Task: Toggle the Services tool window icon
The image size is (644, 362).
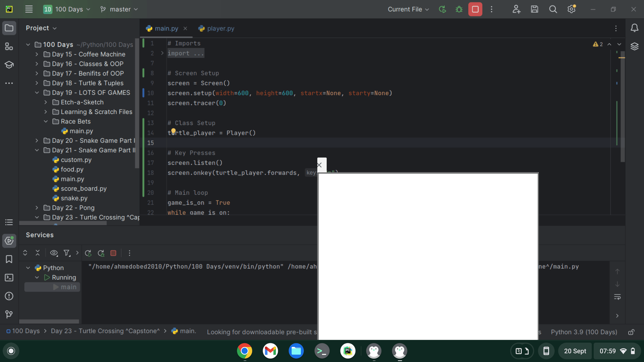Action: pyautogui.click(x=9, y=241)
